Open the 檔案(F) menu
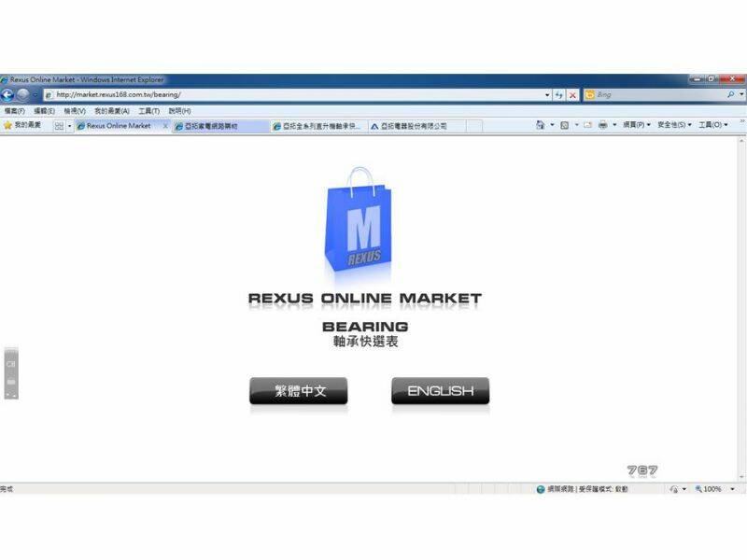Image resolution: width=747 pixels, height=560 pixels. [x=14, y=111]
